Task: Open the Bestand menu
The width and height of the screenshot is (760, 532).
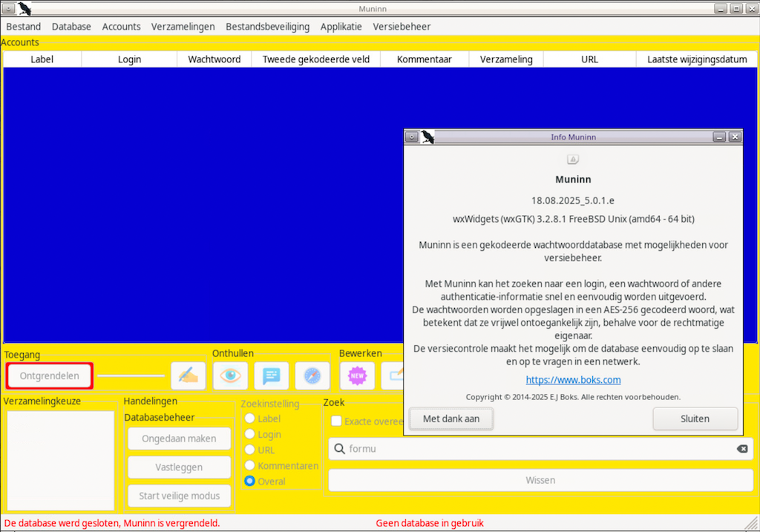Action: point(23,27)
